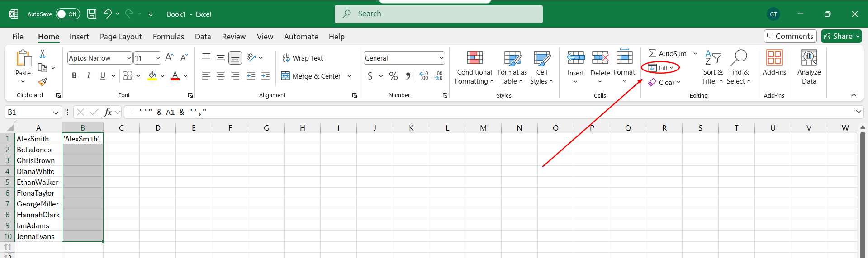Click Format as Table button

(512, 67)
